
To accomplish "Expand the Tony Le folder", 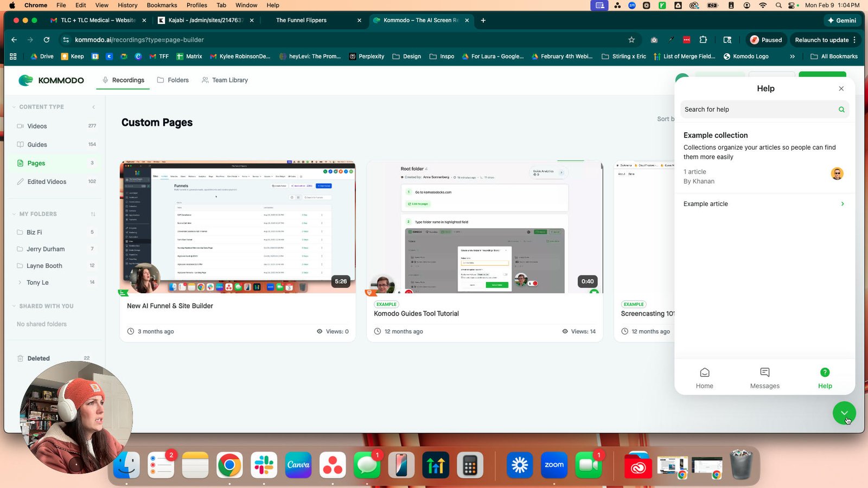I will tap(20, 282).
